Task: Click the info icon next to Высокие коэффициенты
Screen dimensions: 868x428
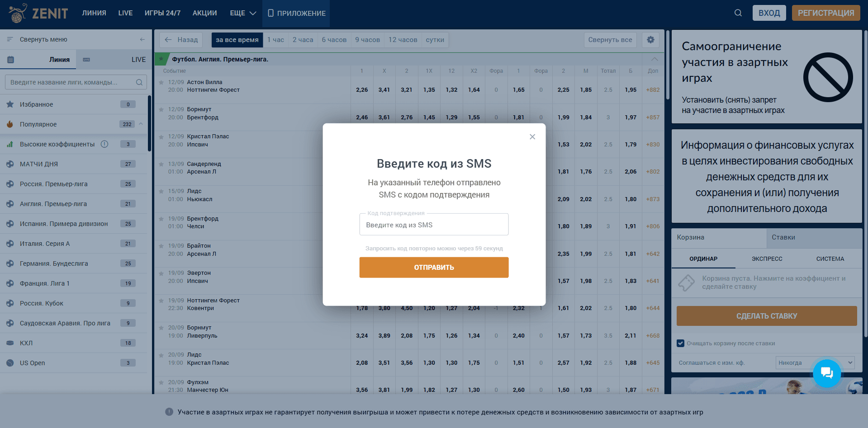Action: click(x=104, y=144)
